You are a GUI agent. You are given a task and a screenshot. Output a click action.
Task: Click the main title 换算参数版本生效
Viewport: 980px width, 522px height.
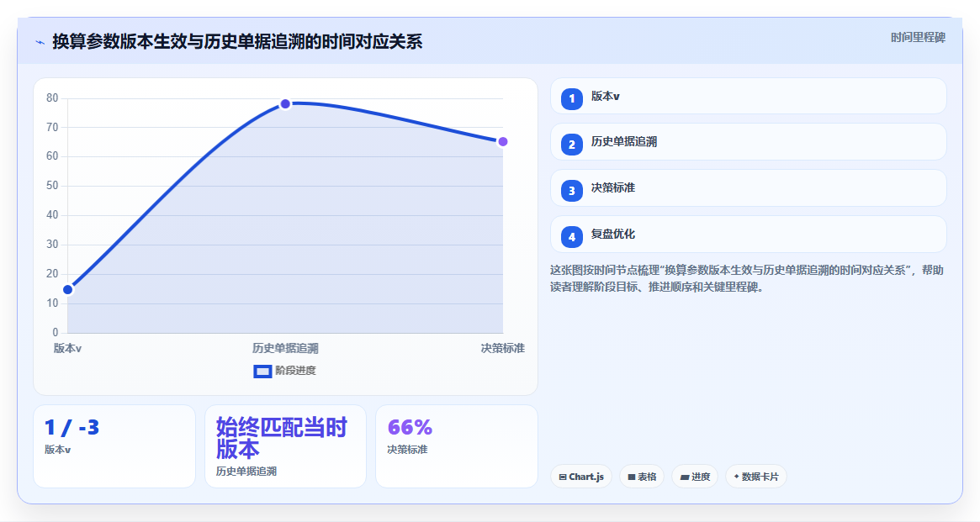click(x=237, y=42)
